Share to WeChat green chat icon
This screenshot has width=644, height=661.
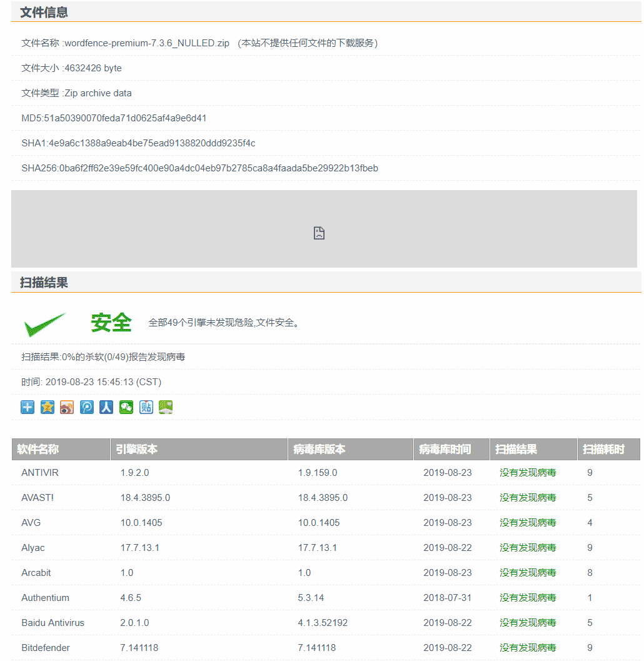(126, 407)
